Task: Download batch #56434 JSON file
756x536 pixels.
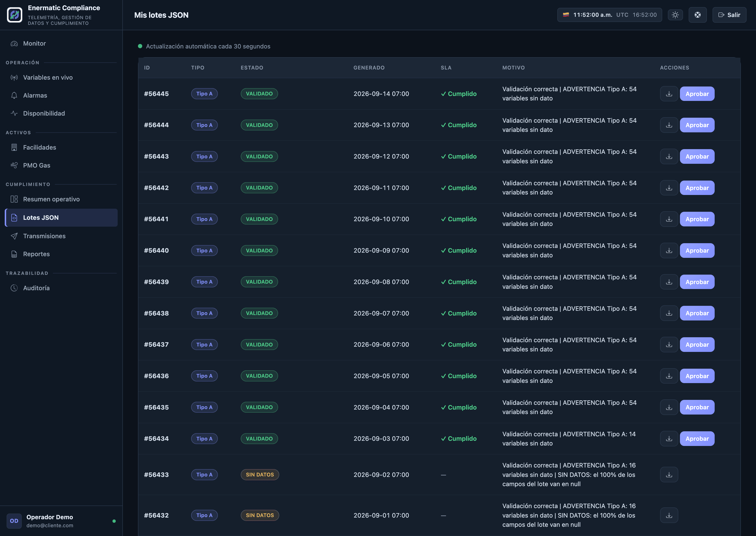Action: 669,439
